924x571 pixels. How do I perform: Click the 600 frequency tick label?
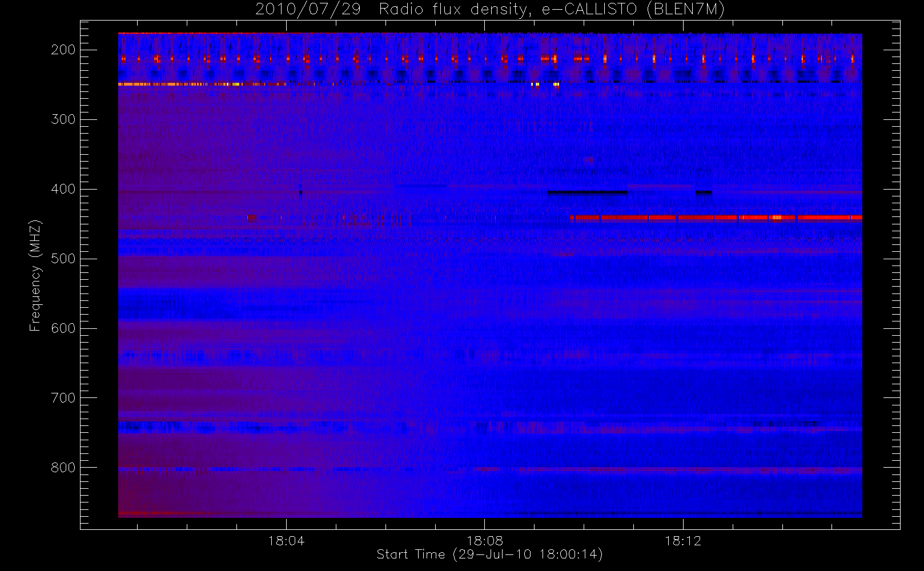tap(63, 328)
